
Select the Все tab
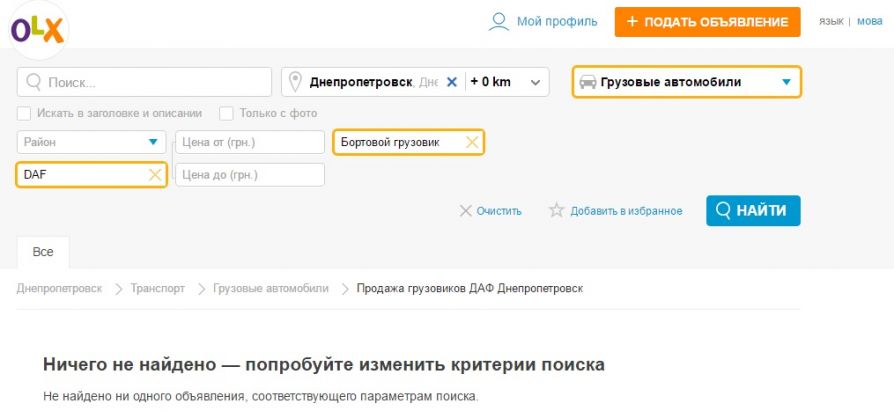[43, 252]
